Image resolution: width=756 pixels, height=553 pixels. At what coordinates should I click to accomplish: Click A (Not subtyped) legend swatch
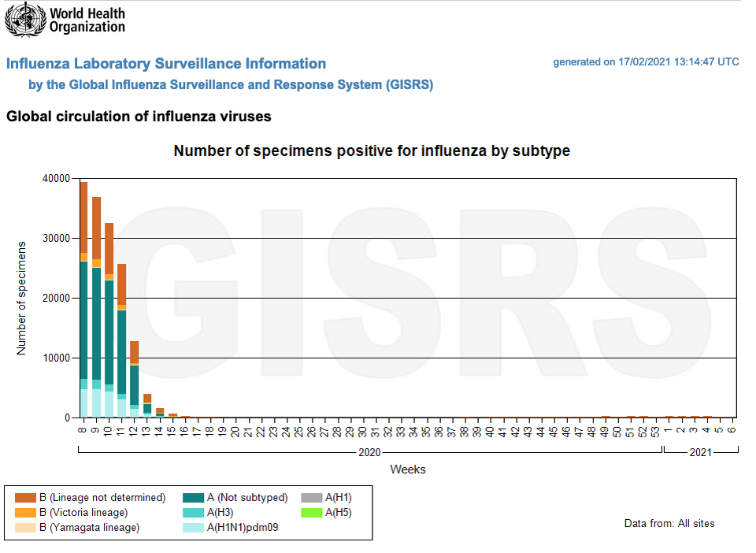pyautogui.click(x=193, y=498)
